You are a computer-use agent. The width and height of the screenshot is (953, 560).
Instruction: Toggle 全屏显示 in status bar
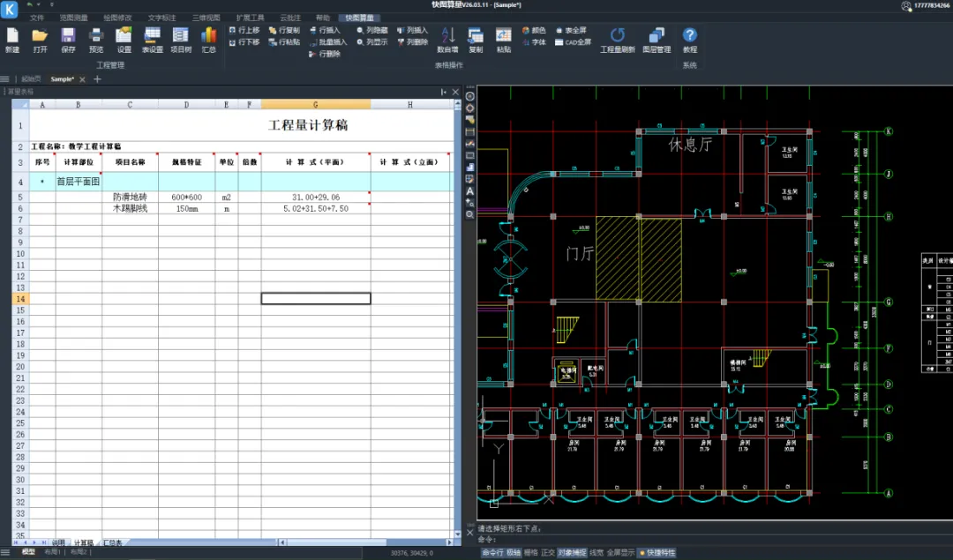pos(620,553)
